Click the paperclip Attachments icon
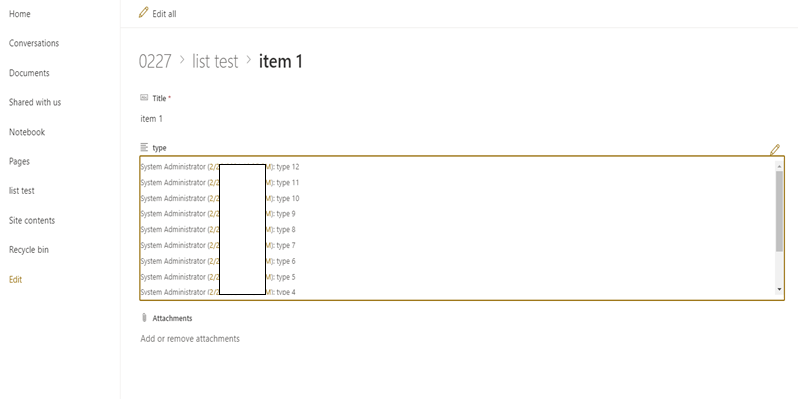Viewport: 798px width, 399px height. coord(144,318)
